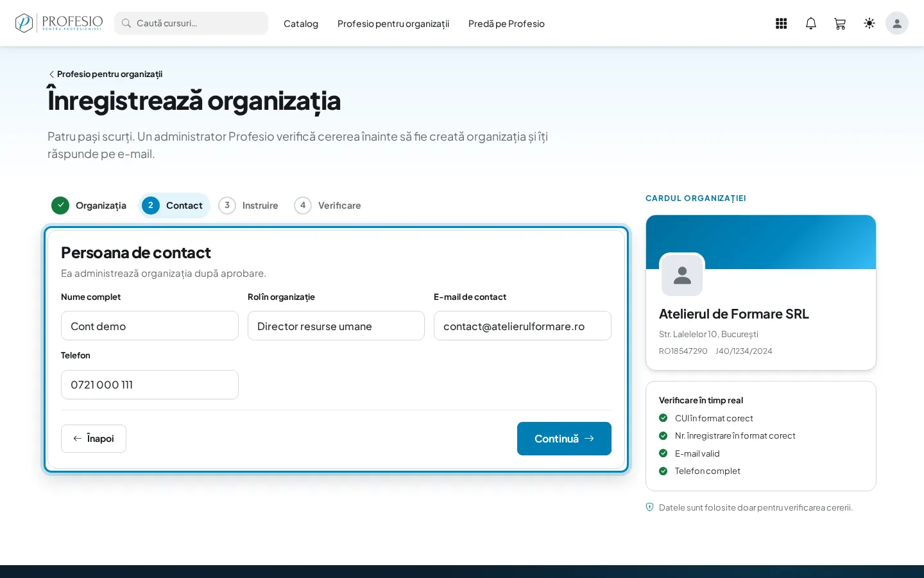Click the check icon beside E-mail valid
924x578 pixels.
(663, 453)
